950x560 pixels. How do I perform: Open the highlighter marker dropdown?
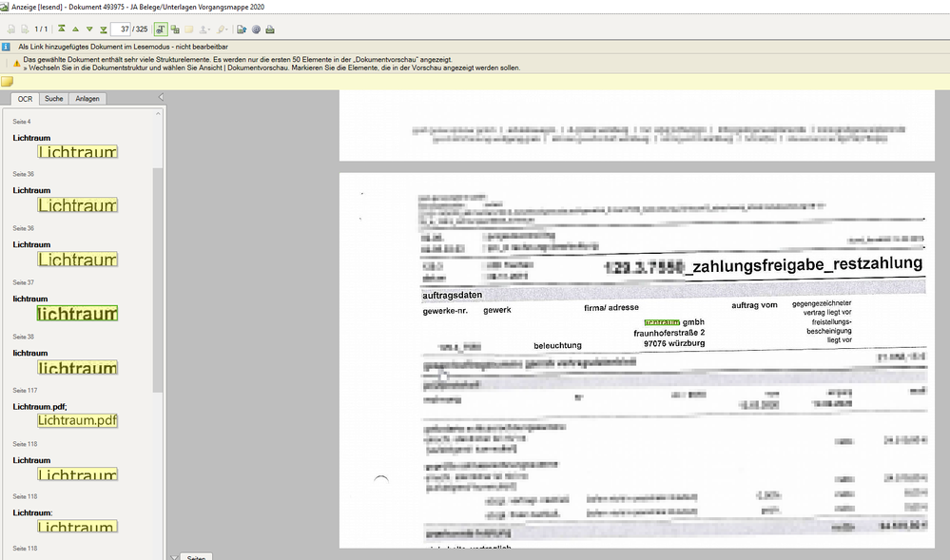point(223,29)
